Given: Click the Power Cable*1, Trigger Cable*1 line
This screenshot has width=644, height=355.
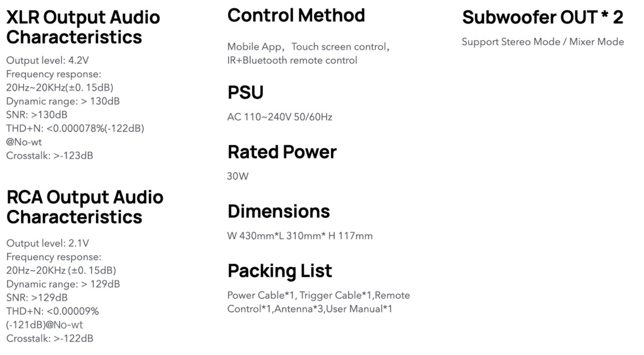Looking at the screenshot, I should 319,295.
